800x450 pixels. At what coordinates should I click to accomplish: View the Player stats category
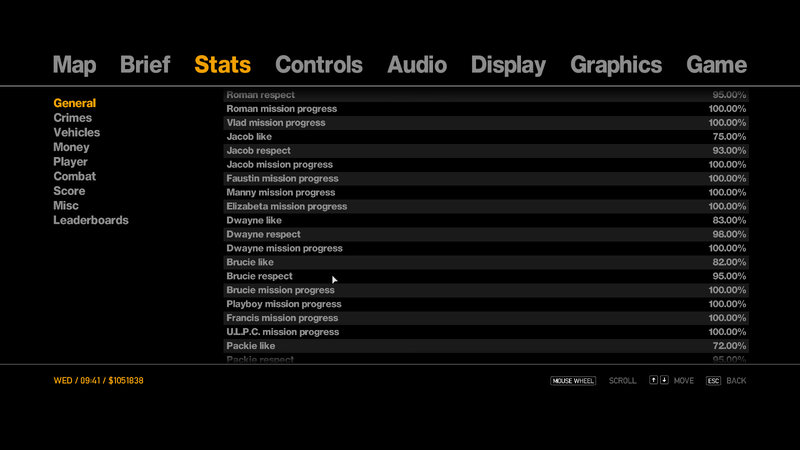(70, 162)
